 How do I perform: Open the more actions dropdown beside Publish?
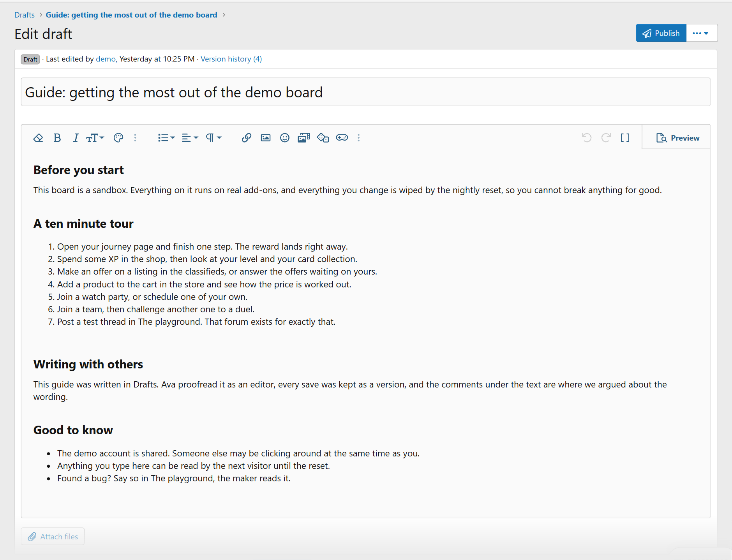tap(701, 33)
